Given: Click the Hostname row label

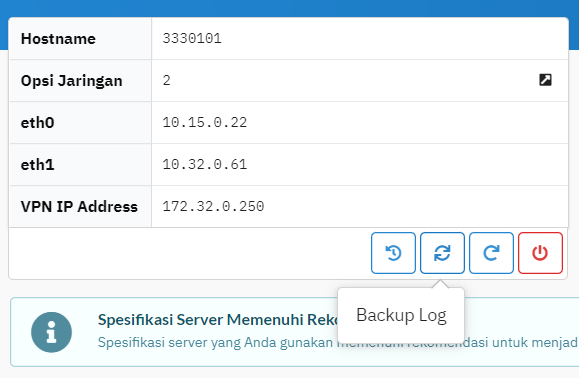Looking at the screenshot, I should tap(58, 39).
